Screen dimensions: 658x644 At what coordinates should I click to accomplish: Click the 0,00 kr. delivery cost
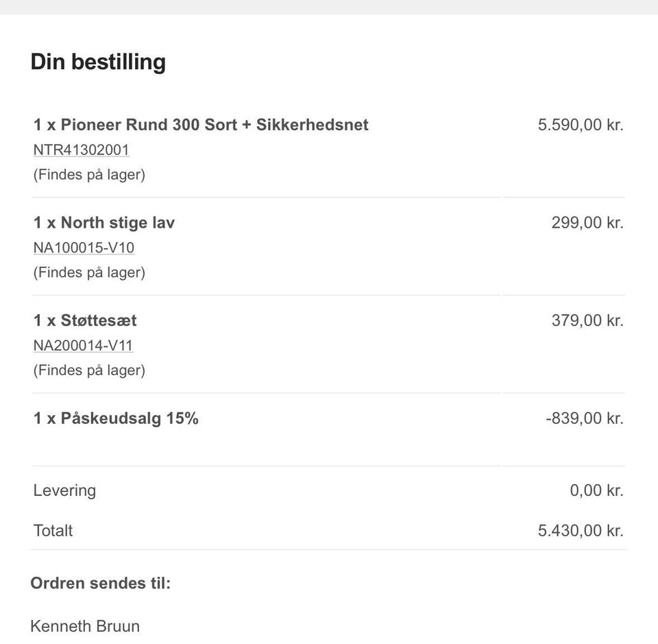tap(597, 490)
